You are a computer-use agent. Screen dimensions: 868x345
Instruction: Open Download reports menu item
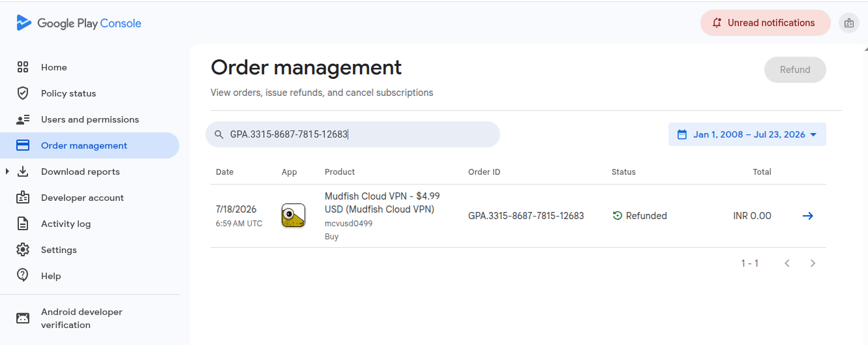pyautogui.click(x=89, y=172)
